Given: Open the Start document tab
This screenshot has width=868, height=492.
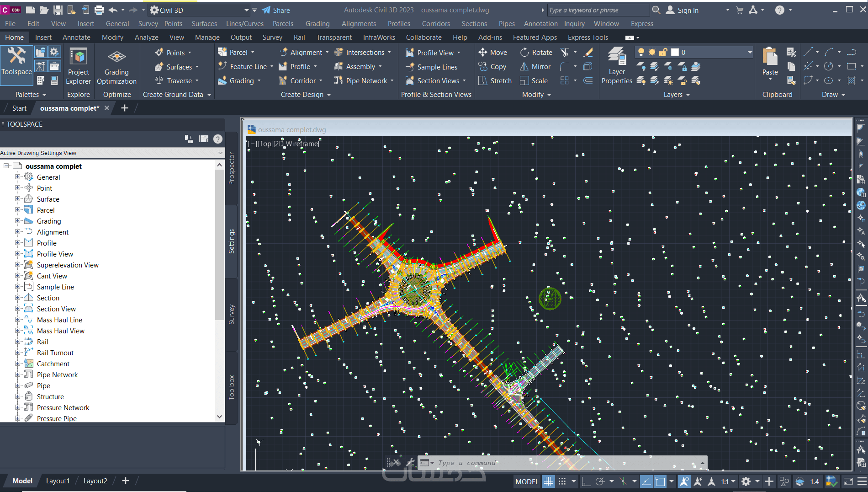Looking at the screenshot, I should (19, 108).
